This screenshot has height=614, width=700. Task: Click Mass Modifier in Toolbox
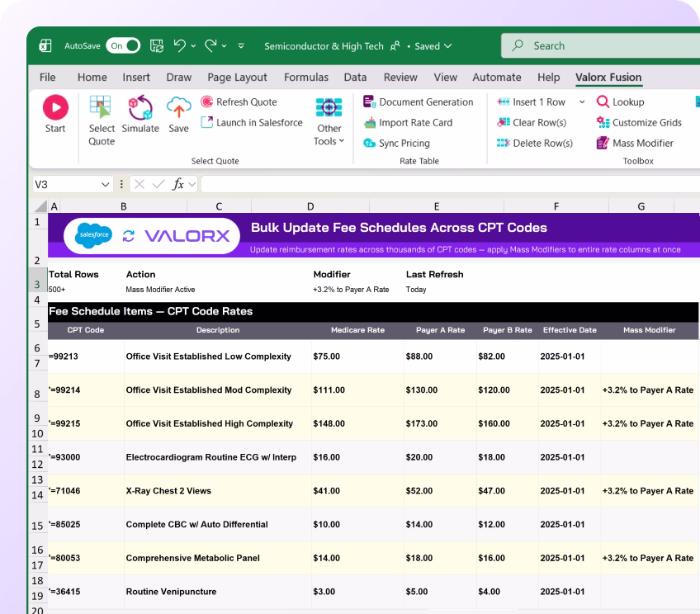click(635, 143)
